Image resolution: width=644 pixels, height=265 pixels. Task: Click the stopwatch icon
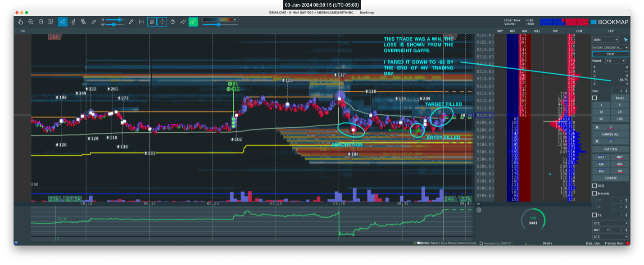point(172,22)
